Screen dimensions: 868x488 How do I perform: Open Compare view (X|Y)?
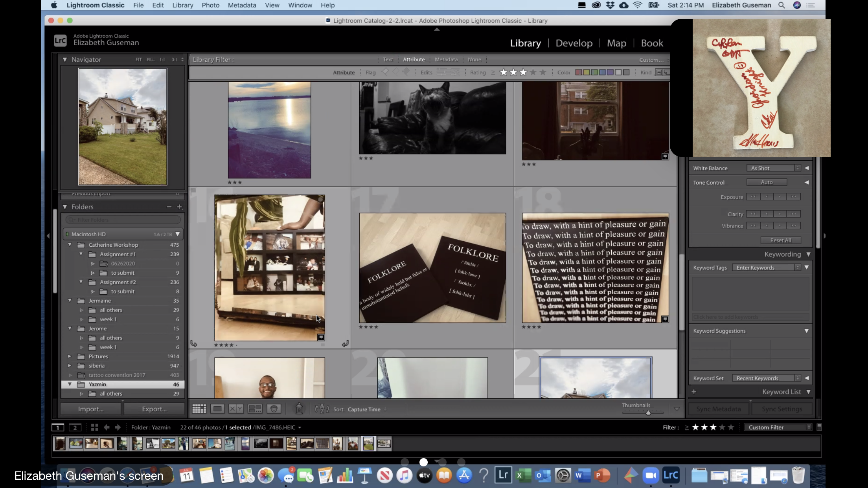point(236,409)
